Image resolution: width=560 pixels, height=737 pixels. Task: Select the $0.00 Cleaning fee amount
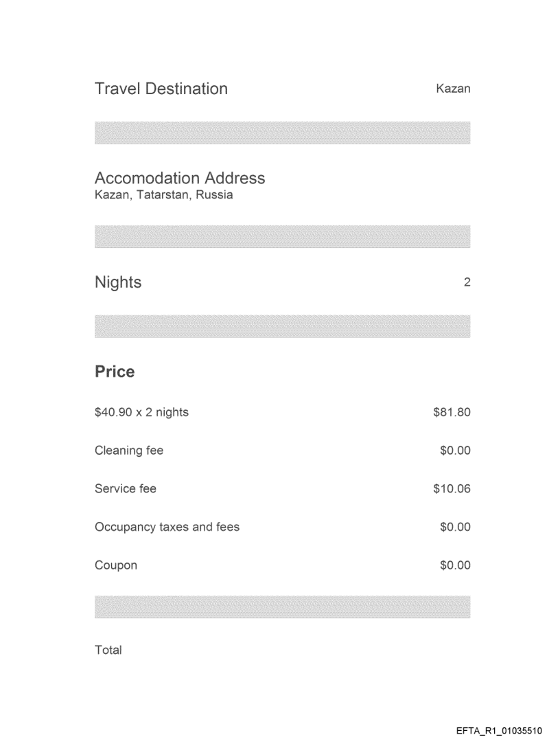click(455, 451)
